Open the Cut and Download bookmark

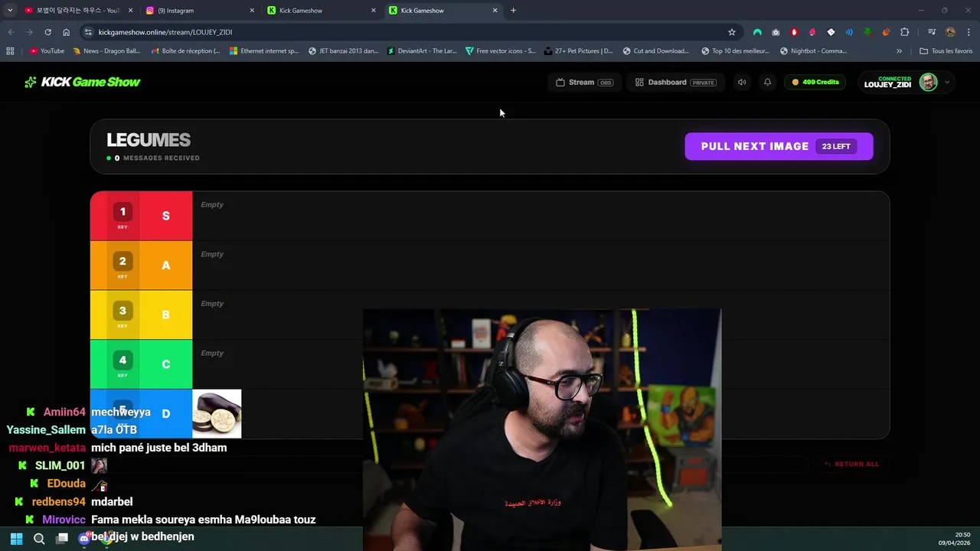[x=656, y=51]
